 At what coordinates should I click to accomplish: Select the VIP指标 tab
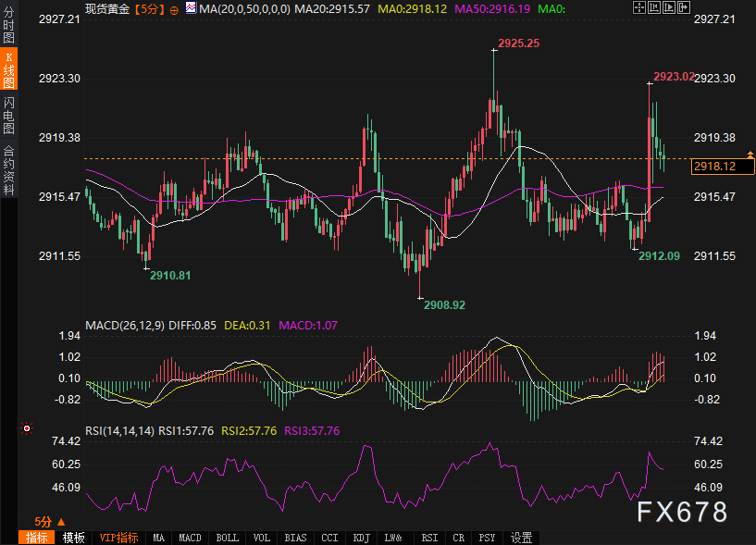[x=118, y=538]
